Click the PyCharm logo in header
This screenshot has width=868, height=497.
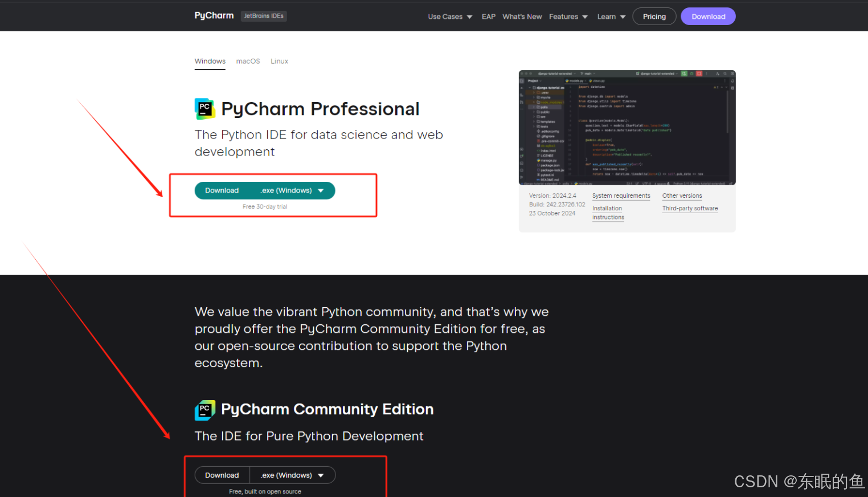coord(214,16)
